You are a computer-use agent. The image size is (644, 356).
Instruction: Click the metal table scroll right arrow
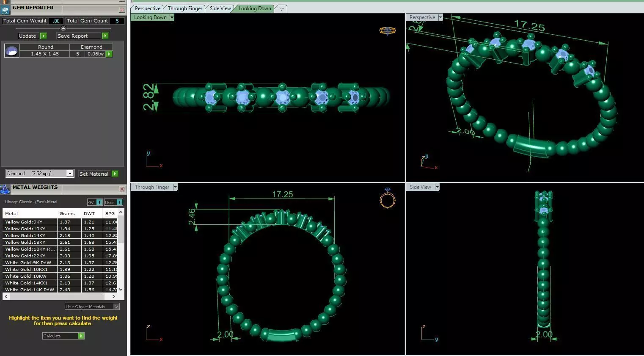[113, 297]
